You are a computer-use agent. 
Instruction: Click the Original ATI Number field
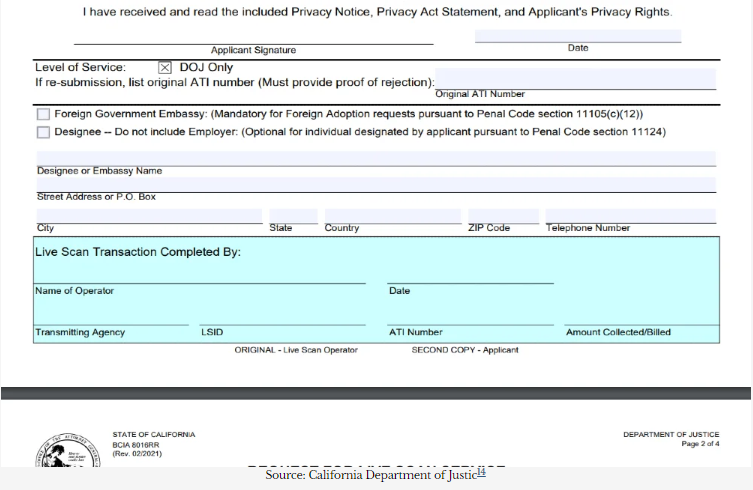575,80
